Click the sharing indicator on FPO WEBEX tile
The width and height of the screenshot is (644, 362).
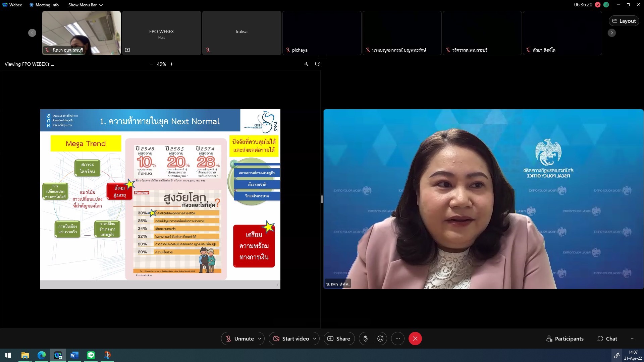click(127, 50)
